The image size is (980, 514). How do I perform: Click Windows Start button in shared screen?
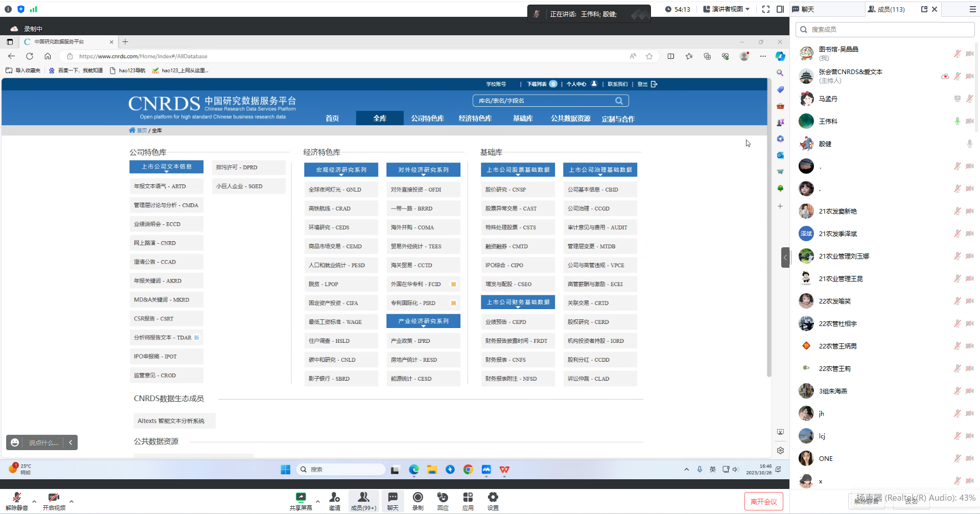pyautogui.click(x=286, y=470)
